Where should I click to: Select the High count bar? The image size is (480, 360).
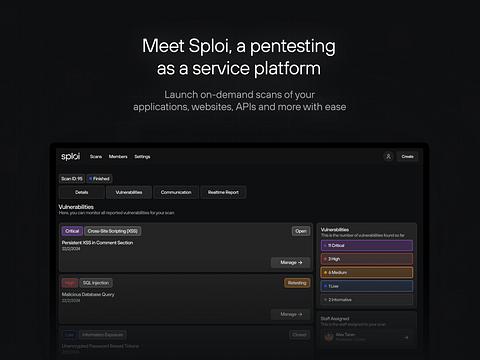[367, 259]
